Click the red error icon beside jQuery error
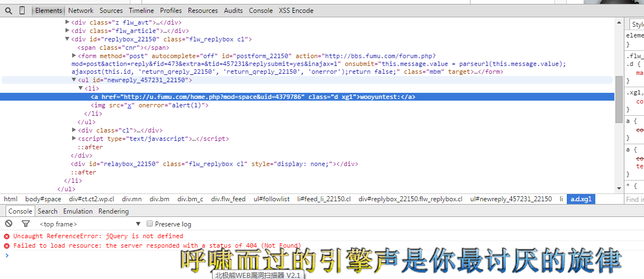This screenshot has height=279, width=644. tap(7, 237)
